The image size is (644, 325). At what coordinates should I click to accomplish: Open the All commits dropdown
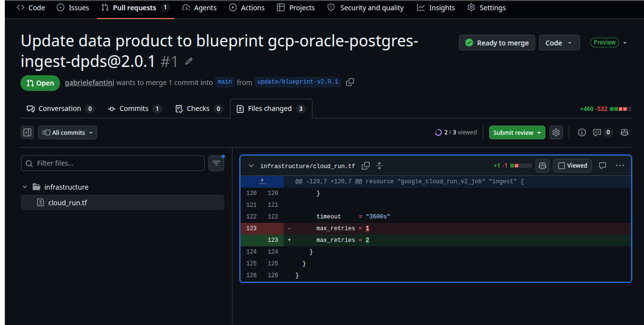point(67,132)
